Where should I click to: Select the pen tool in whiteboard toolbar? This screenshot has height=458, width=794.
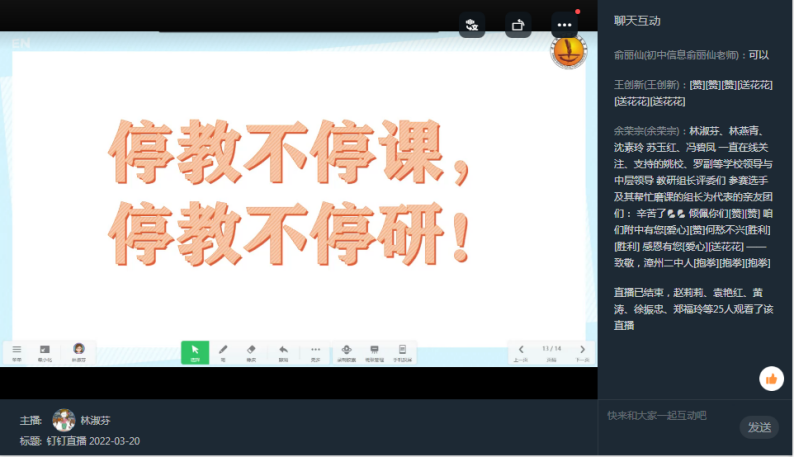coord(223,351)
